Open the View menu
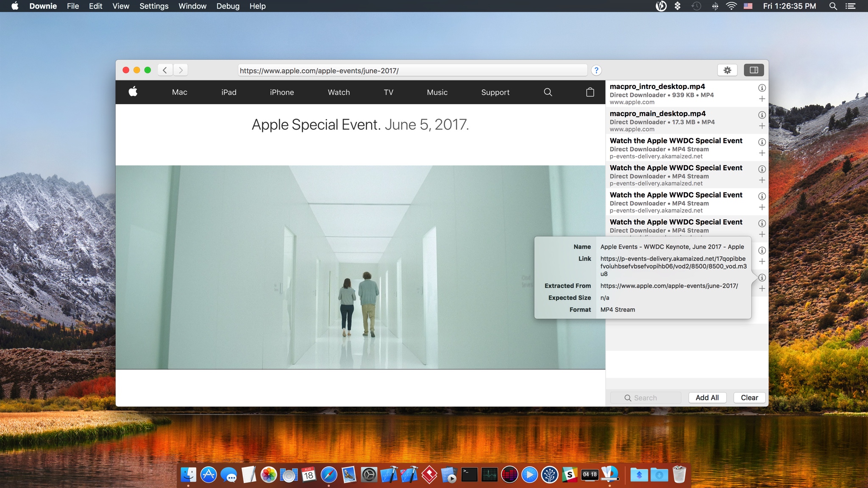Viewport: 868px width, 488px height. pyautogui.click(x=121, y=6)
